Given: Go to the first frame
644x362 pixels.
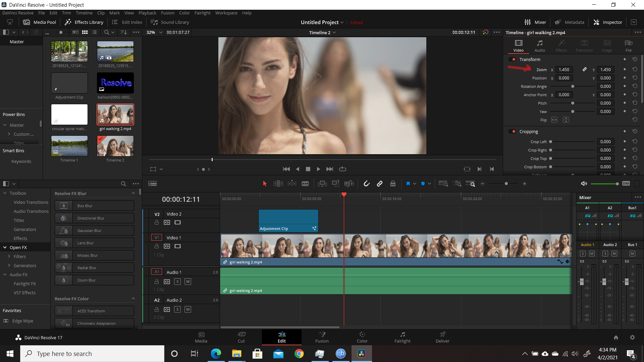Looking at the screenshot, I should (286, 169).
